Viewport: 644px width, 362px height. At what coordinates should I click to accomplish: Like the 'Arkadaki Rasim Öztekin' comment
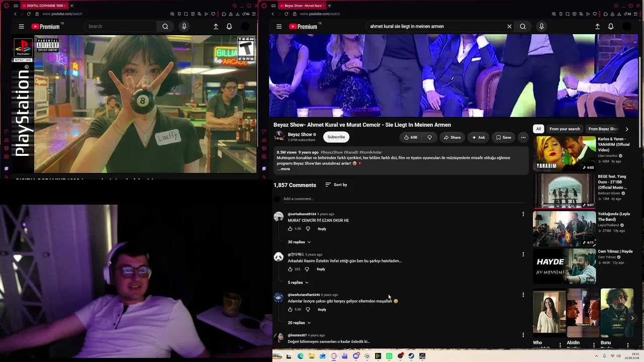290,269
